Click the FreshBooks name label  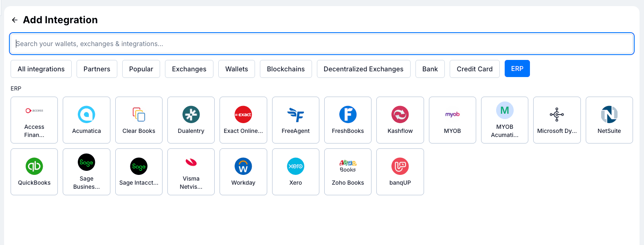[348, 131]
